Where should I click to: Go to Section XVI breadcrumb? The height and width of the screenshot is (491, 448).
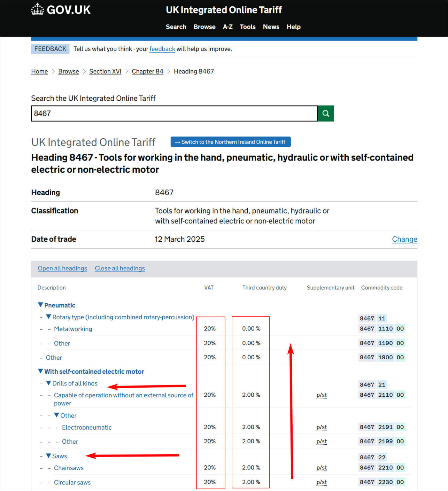pos(105,71)
